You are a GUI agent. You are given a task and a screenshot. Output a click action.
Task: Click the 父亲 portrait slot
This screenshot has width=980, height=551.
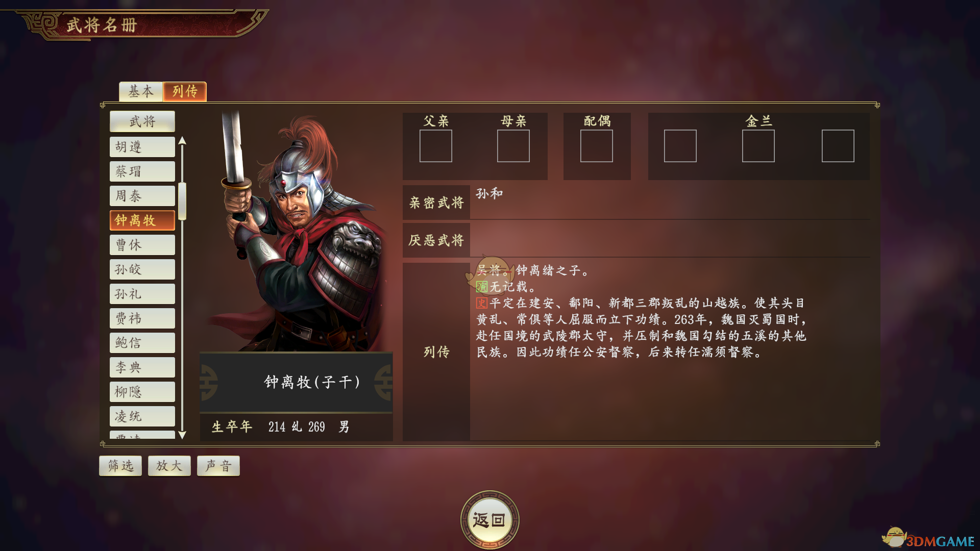click(436, 146)
